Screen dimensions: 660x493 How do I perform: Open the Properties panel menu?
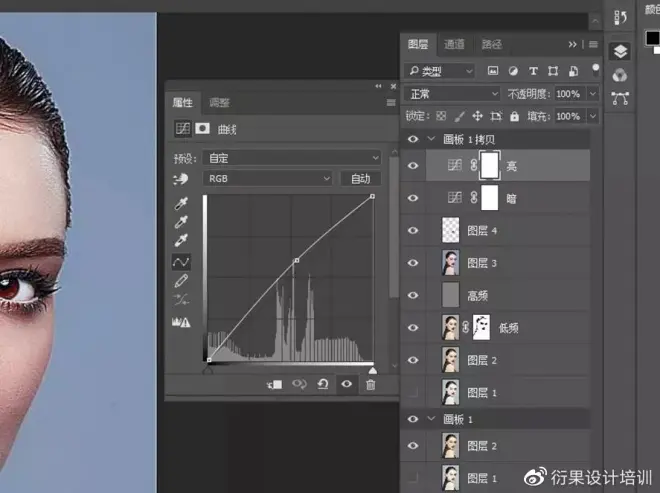(391, 102)
